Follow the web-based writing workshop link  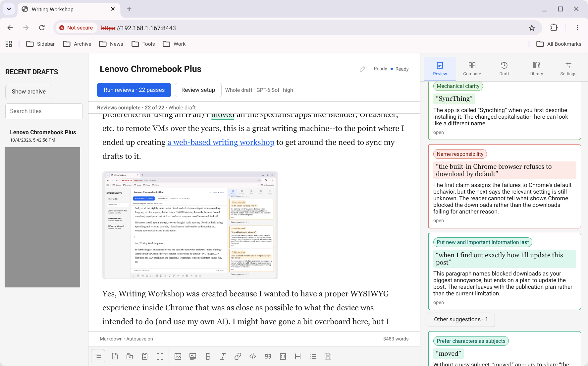pos(221,142)
